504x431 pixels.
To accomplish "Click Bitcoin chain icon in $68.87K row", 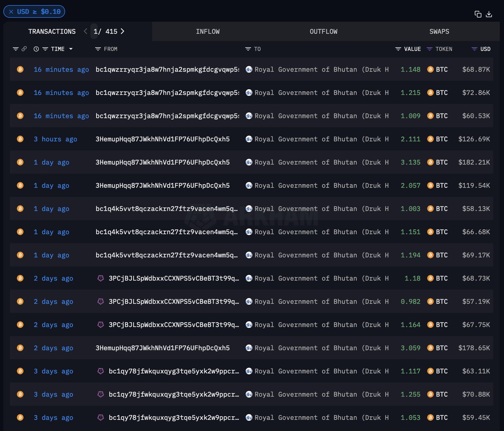I will 20,69.
